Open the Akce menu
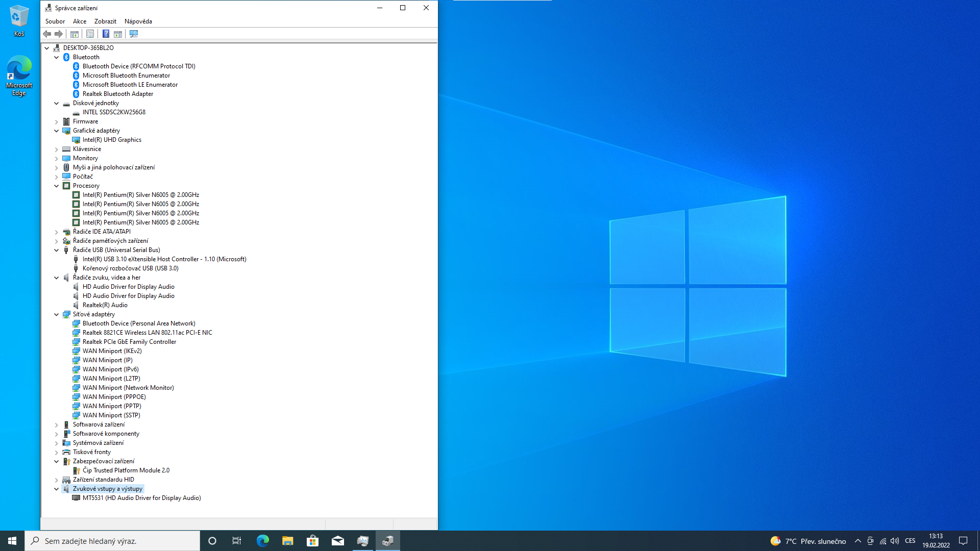The height and width of the screenshot is (551, 980). point(80,21)
